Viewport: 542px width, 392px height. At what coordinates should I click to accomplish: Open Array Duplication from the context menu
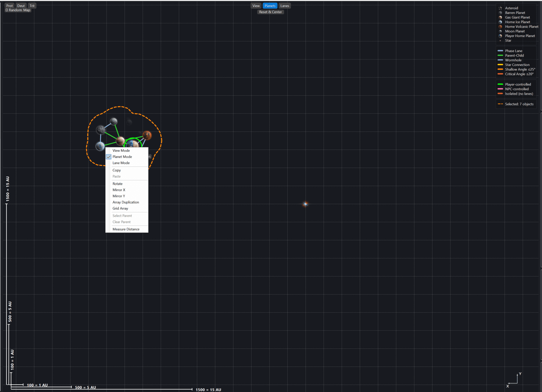click(x=127, y=202)
